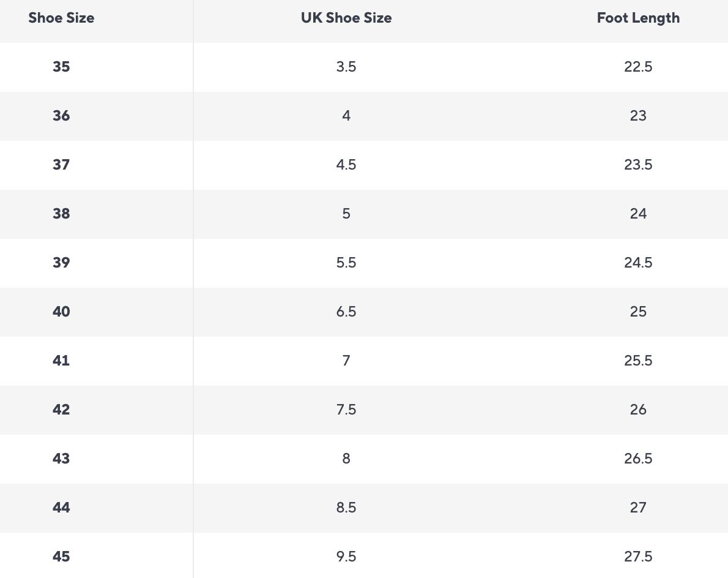The width and height of the screenshot is (728, 578).
Task: Click UK shoe size 3.5 value
Action: (346, 67)
